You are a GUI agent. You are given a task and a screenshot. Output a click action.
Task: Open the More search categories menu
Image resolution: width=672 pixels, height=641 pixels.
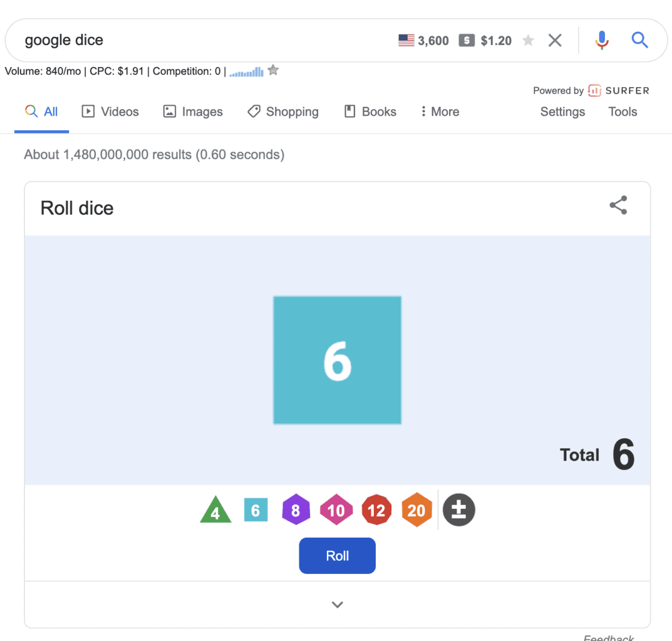440,112
